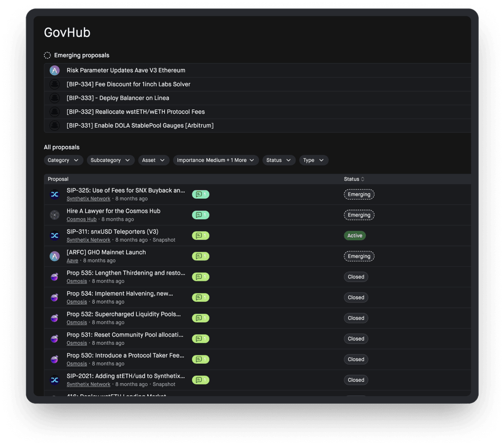Select the BIP-333 Deploy Balancer on Linea row
This screenshot has height=446, width=504.
coord(118,98)
